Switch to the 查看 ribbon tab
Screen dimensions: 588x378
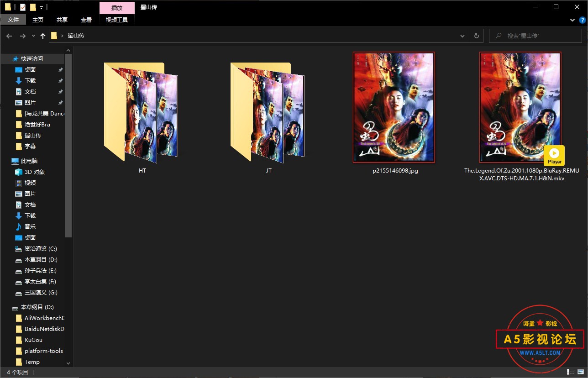pos(86,20)
